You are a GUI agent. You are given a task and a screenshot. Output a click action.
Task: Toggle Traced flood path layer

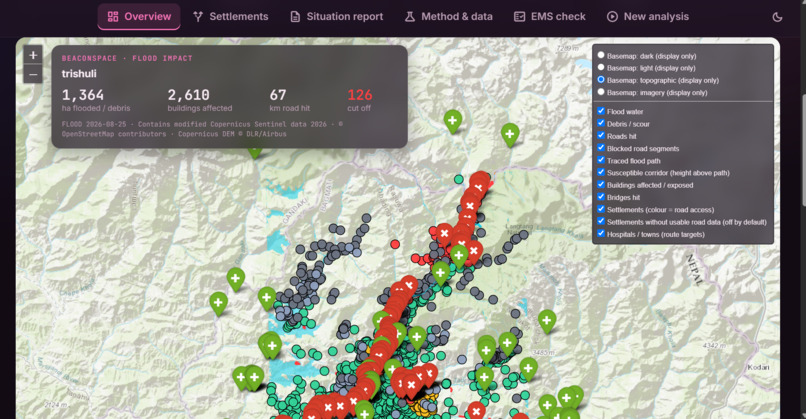600,160
